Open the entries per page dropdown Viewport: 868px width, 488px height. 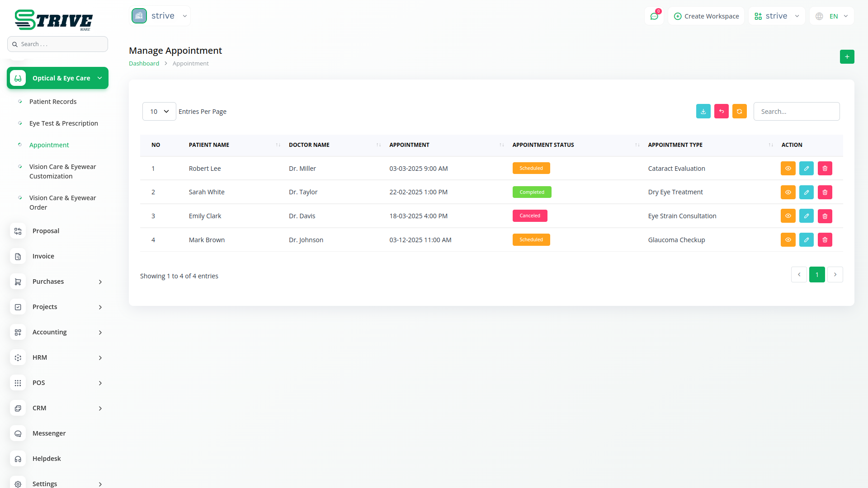(x=159, y=112)
